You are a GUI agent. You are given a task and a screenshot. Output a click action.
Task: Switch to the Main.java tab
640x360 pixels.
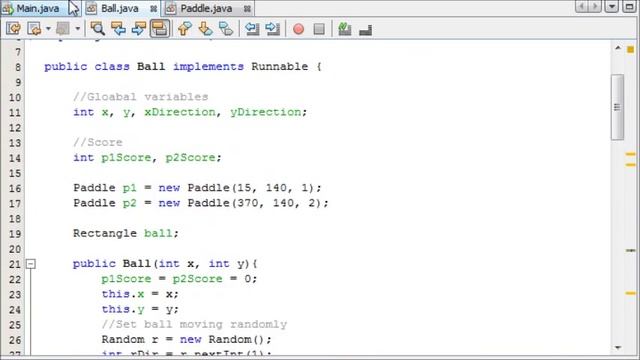[38, 8]
